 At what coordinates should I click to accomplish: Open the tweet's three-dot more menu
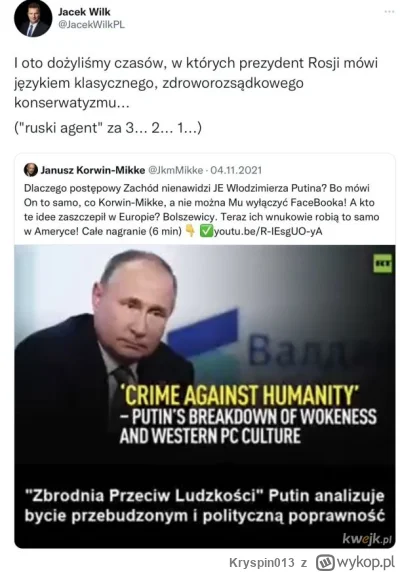[389, 12]
